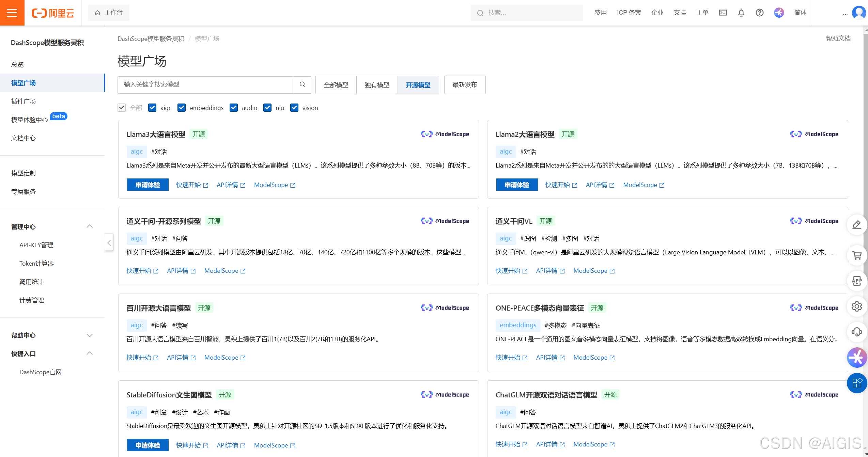
Task: Click ModelScope logo on 百川开源大语言模型 card
Action: pyautogui.click(x=445, y=308)
